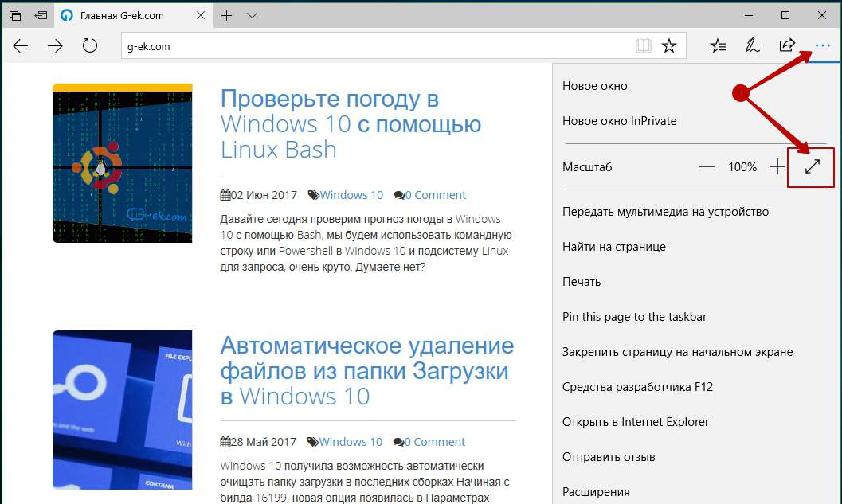Enter full screen via the diagonal arrows
This screenshot has width=842, height=504.
pyautogui.click(x=812, y=167)
